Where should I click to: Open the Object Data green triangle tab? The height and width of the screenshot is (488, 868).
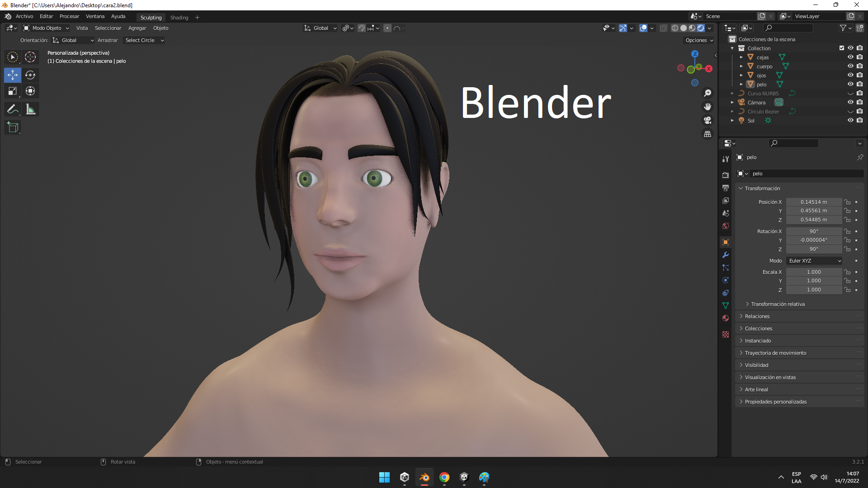726,305
